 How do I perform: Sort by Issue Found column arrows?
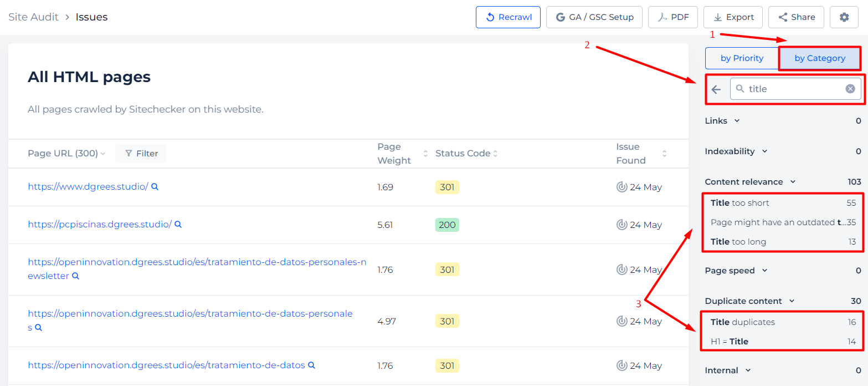coord(664,154)
